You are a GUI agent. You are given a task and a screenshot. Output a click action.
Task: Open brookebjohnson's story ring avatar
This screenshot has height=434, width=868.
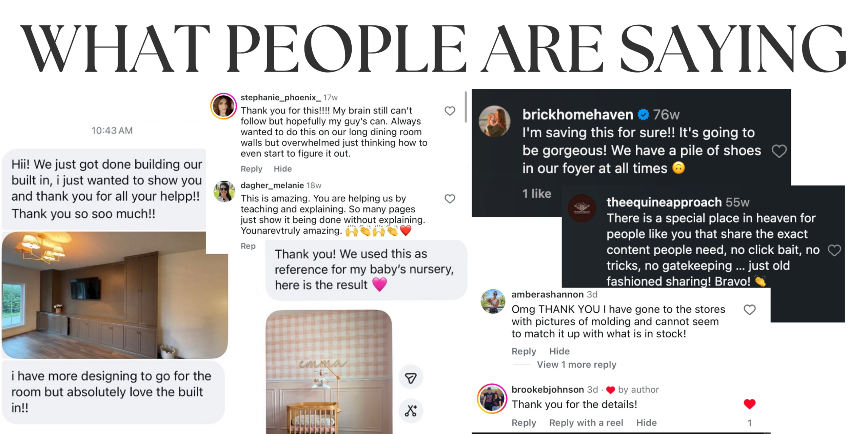tap(492, 398)
